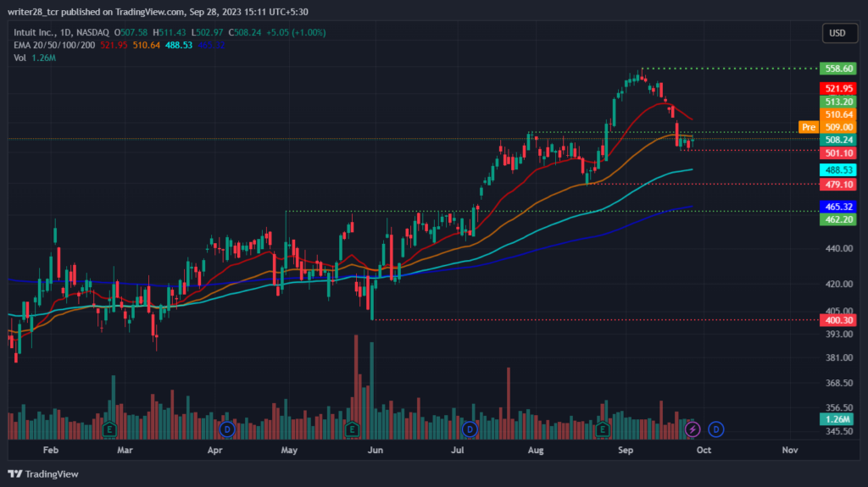Image resolution: width=868 pixels, height=487 pixels.
Task: Click the Nov label on time axis
Action: click(790, 450)
